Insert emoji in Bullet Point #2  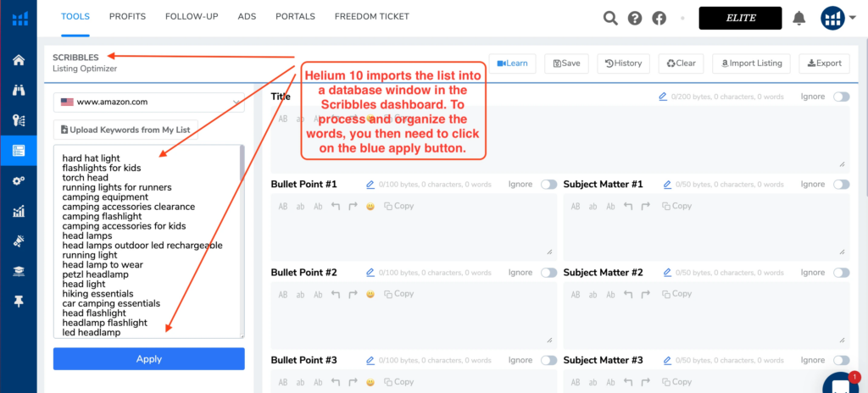[370, 294]
